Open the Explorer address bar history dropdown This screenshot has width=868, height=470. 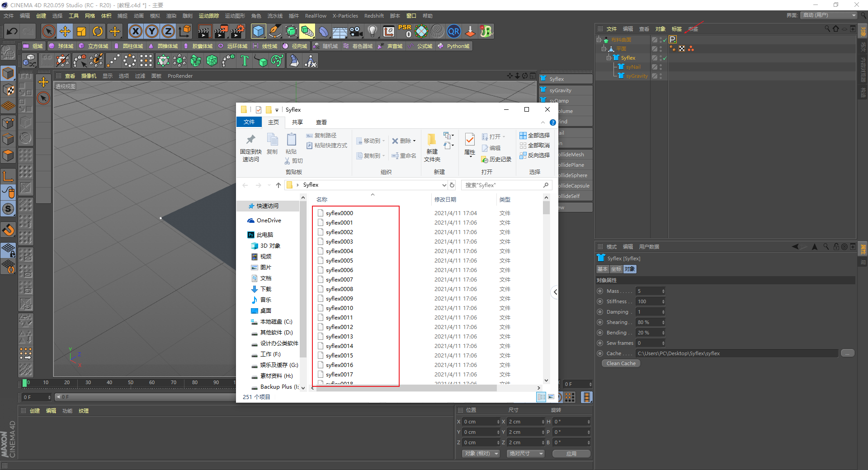pos(444,185)
